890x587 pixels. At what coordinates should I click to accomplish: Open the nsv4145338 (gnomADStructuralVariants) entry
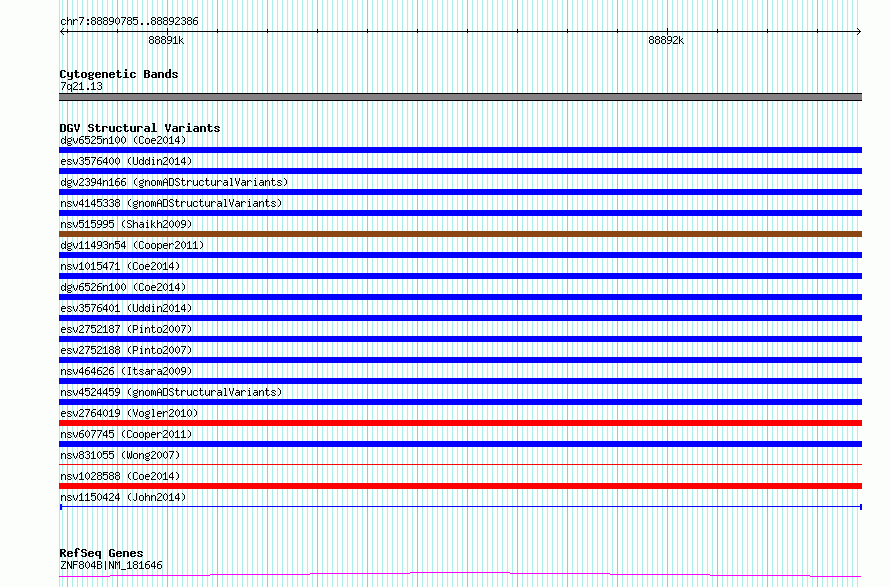(x=171, y=203)
